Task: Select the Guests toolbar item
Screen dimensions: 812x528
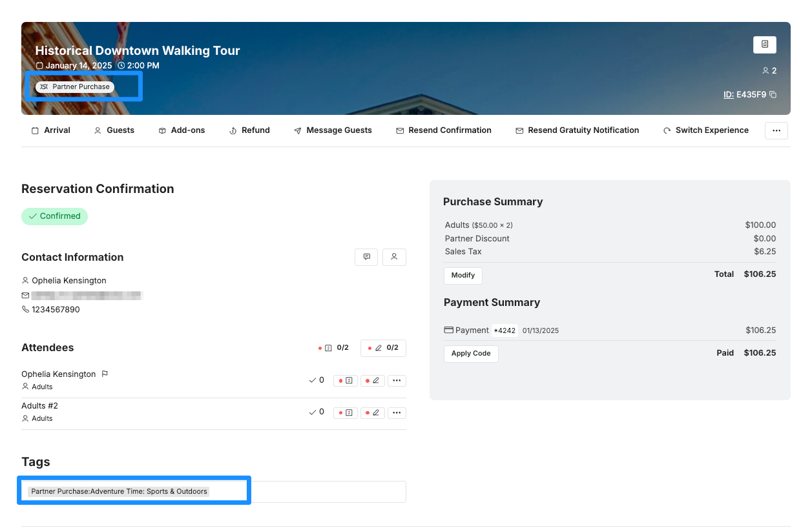Action: click(x=114, y=130)
